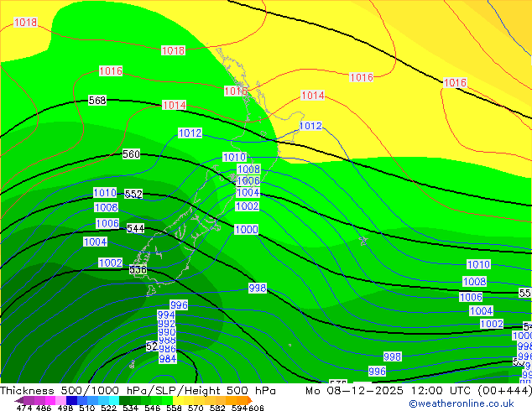The width and height of the screenshot is (532, 411).
Task: Click the 536 height contour label
Action: click(138, 270)
